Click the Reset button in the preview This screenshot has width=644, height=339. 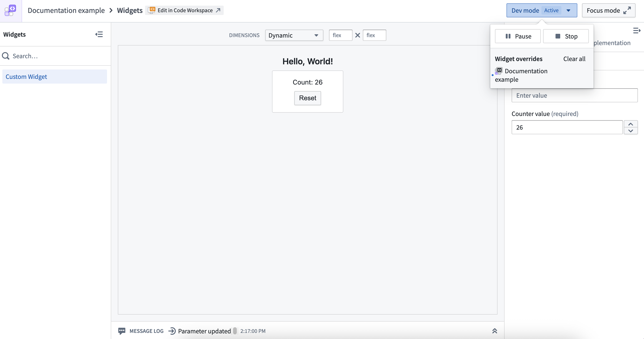(307, 98)
